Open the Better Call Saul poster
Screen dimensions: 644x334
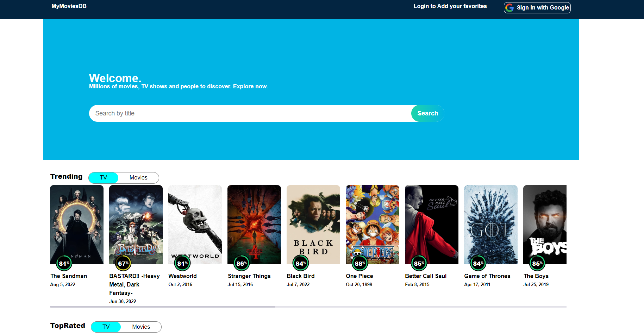pos(432,225)
